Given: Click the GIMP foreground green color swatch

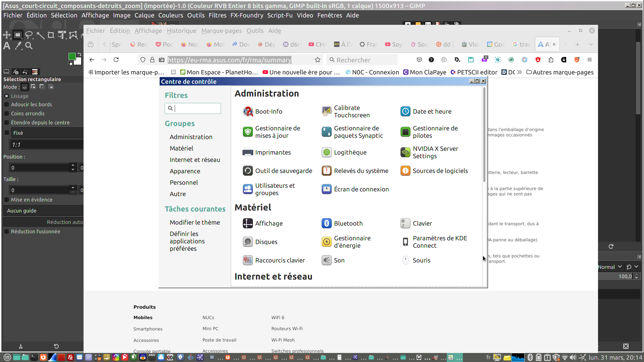Looking at the screenshot, I should 71,56.
